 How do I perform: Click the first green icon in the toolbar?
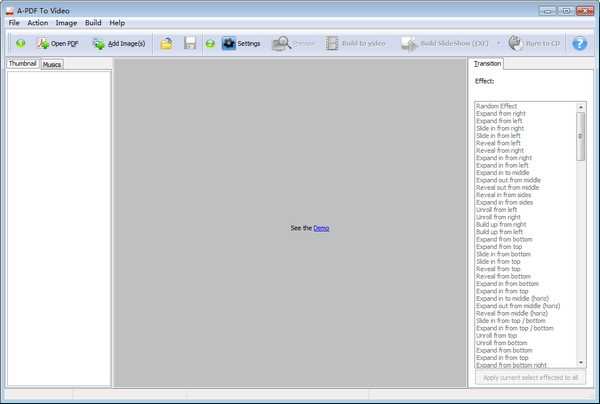20,44
